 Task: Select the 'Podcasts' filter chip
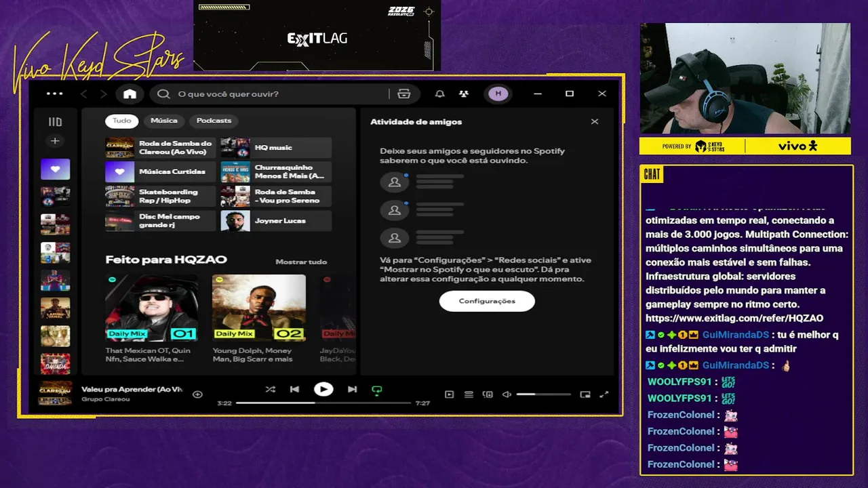pos(214,121)
